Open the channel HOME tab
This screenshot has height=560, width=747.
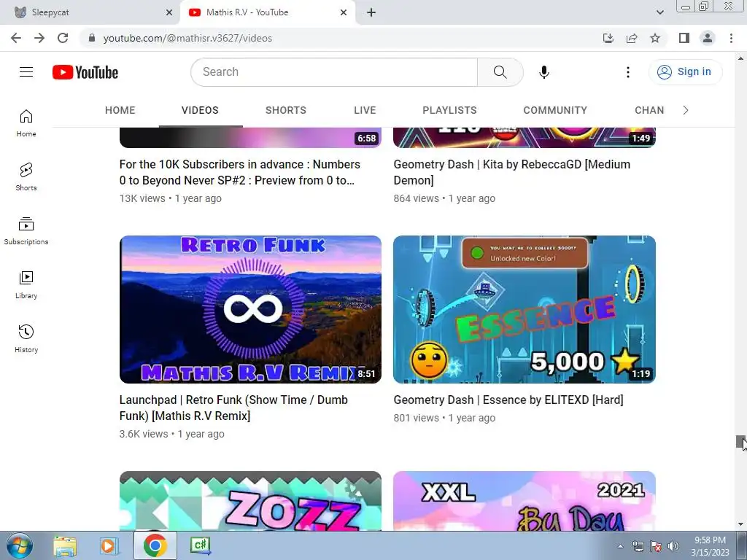120,111
